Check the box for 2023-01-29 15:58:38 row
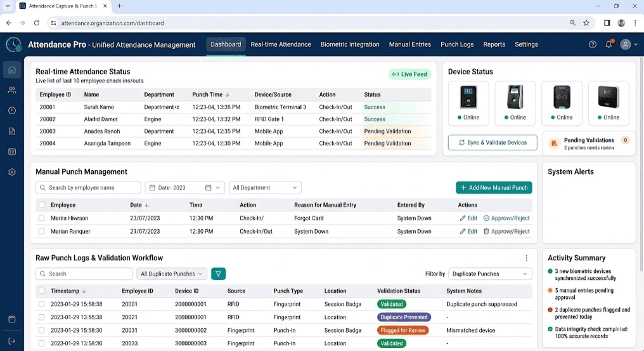Viewport: 644px width, 351px height. (x=41, y=304)
